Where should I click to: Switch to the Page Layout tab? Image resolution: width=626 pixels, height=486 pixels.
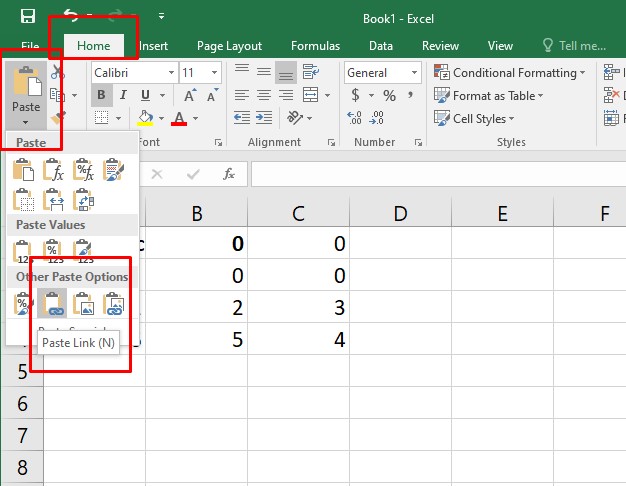pyautogui.click(x=230, y=46)
